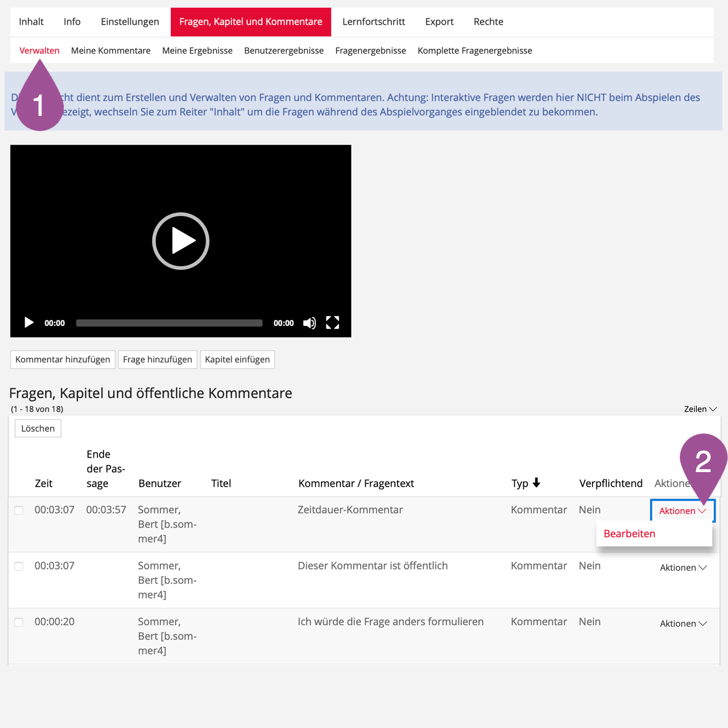Mute the video with the speaker icon
This screenshot has height=728, width=728.
(309, 323)
